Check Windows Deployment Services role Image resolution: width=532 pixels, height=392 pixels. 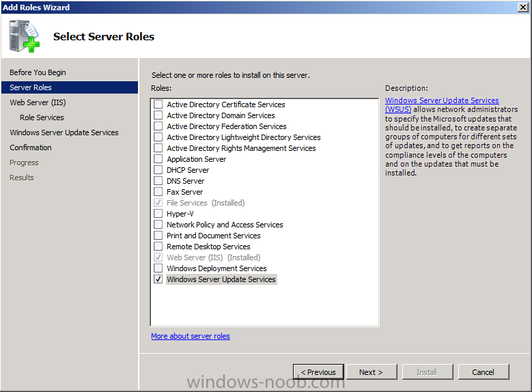(158, 268)
